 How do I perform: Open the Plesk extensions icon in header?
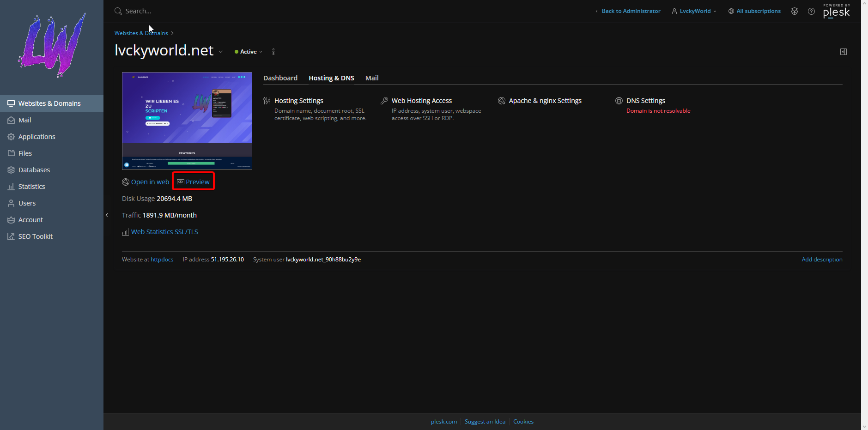tap(795, 11)
